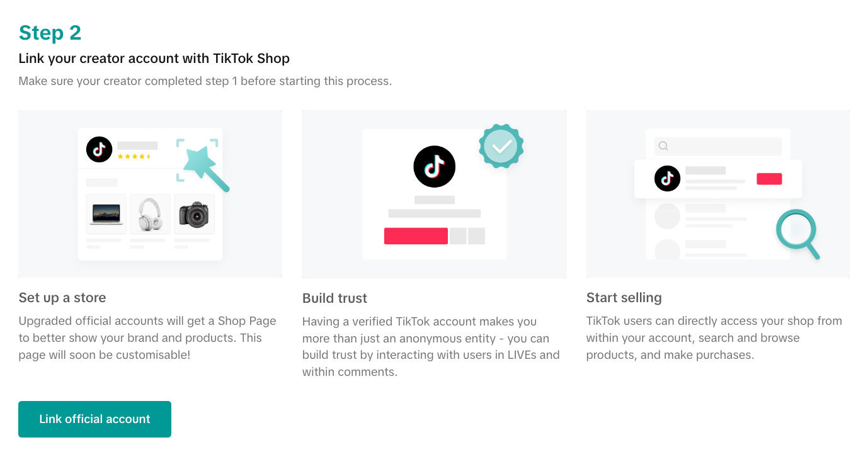The height and width of the screenshot is (469, 868).
Task: Click the Set up a store heading
Action: tap(62, 298)
